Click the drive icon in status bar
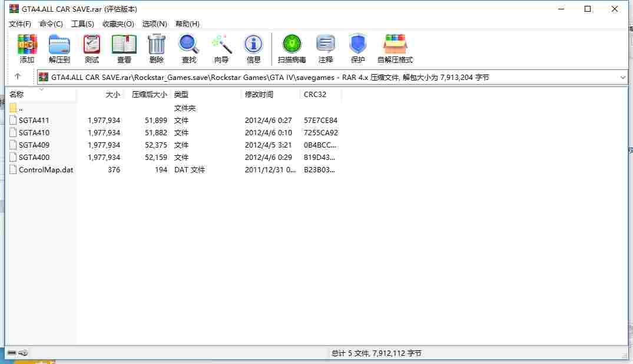Viewport: 633px width, 364px height. (12, 353)
